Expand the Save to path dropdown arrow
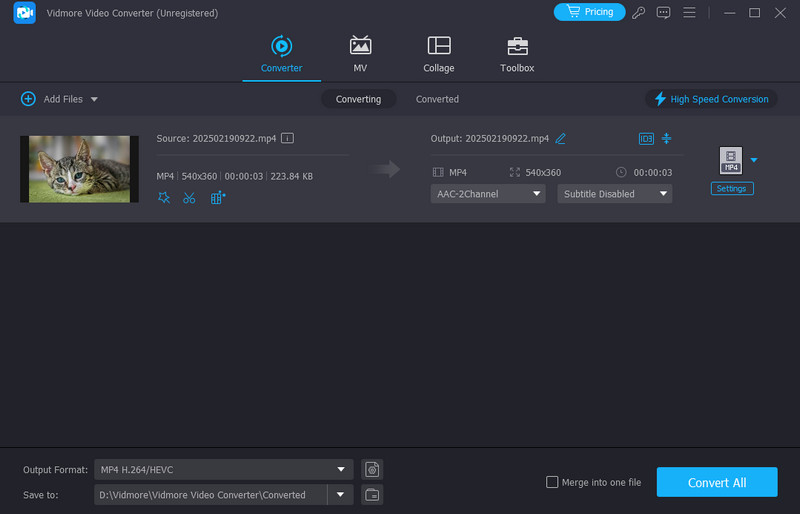The width and height of the screenshot is (800, 514). [x=340, y=495]
